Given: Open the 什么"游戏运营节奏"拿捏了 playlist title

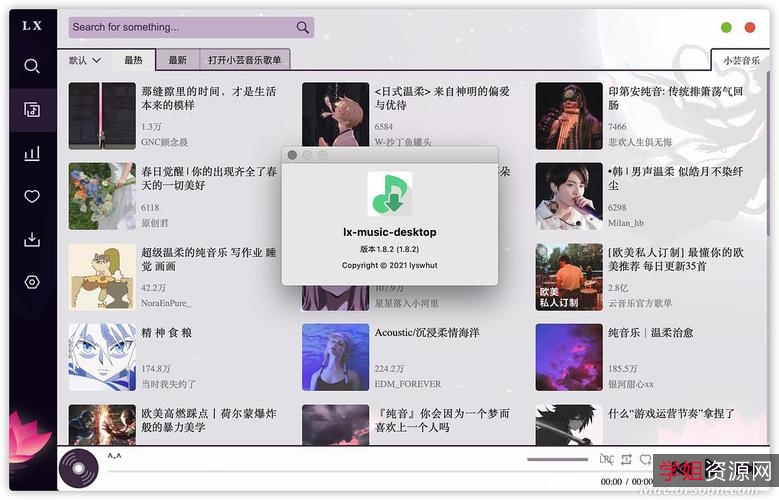Looking at the screenshot, I should (x=671, y=413).
